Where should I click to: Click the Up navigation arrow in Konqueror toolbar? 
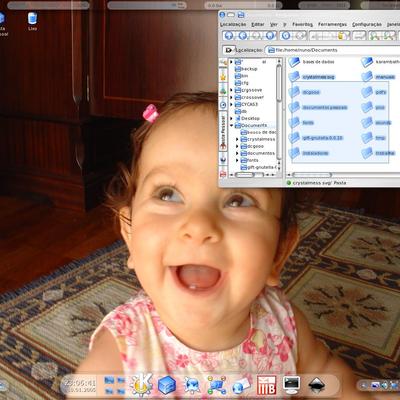(229, 35)
